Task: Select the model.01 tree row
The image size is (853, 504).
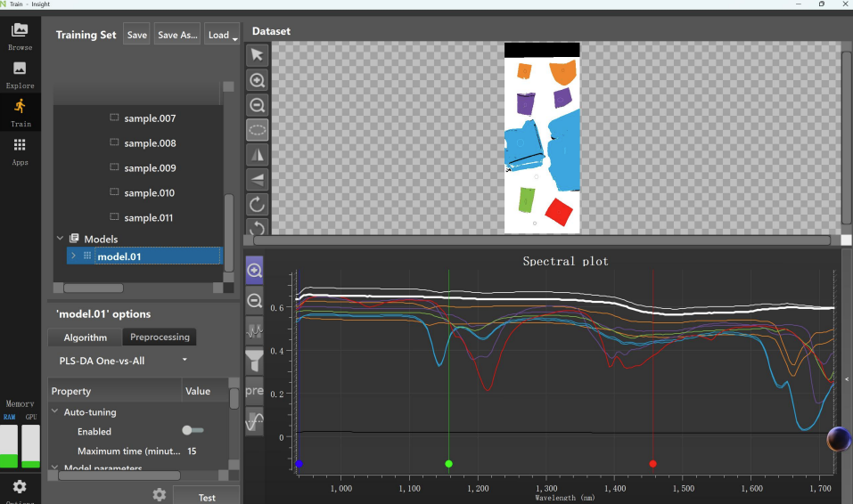Action: click(x=144, y=256)
